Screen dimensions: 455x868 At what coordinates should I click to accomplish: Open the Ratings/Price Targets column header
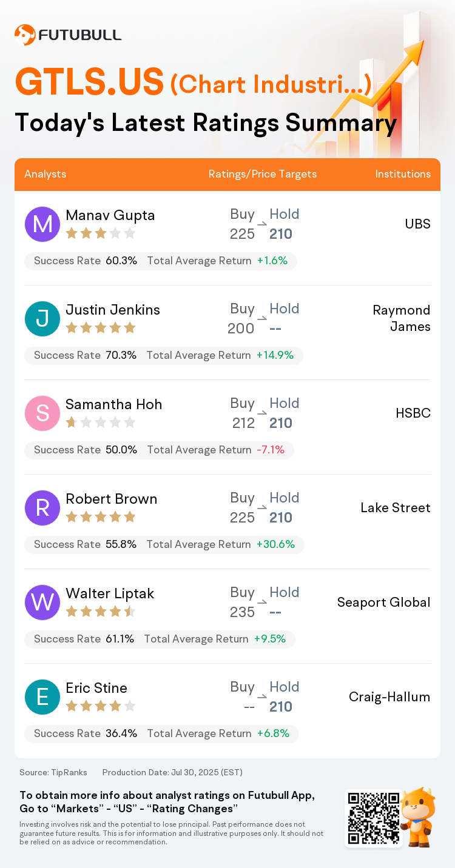pyautogui.click(x=263, y=174)
